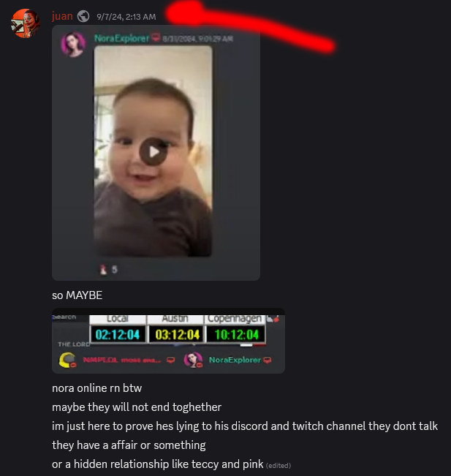The width and height of the screenshot is (451, 476).
Task: Click the Austin clock 03:12:04
Action: 177,334
